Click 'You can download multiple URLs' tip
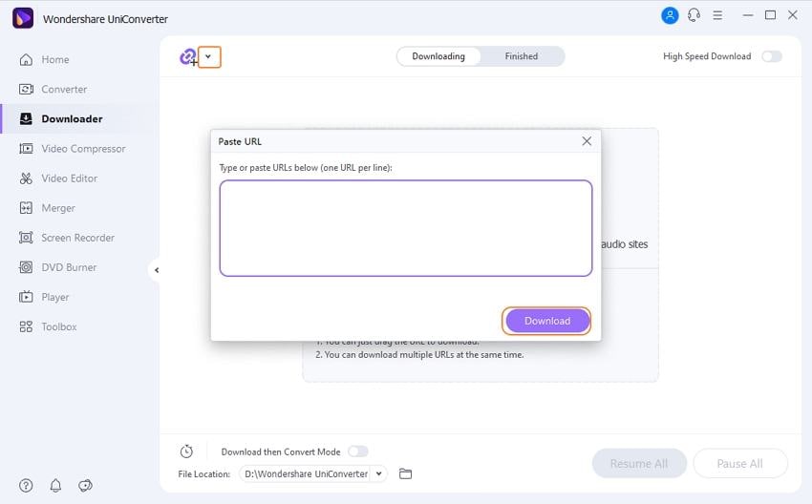Viewport: 812px width, 504px height. (x=419, y=355)
